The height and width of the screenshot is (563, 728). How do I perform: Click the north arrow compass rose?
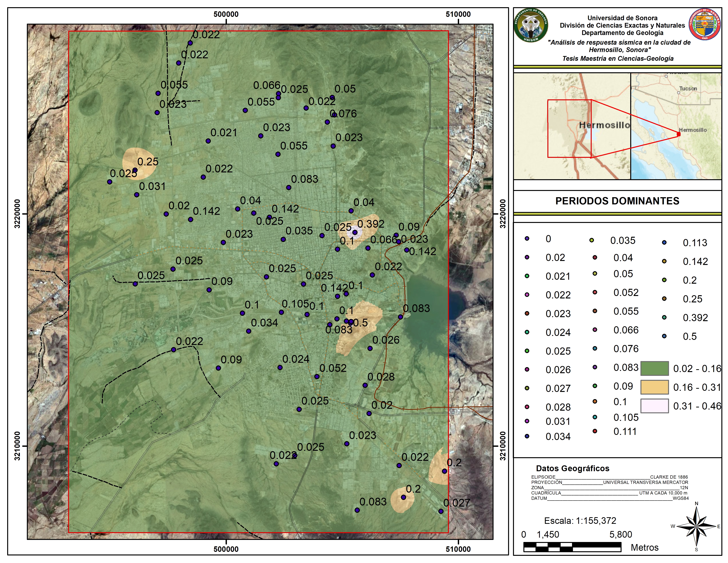[x=696, y=526]
